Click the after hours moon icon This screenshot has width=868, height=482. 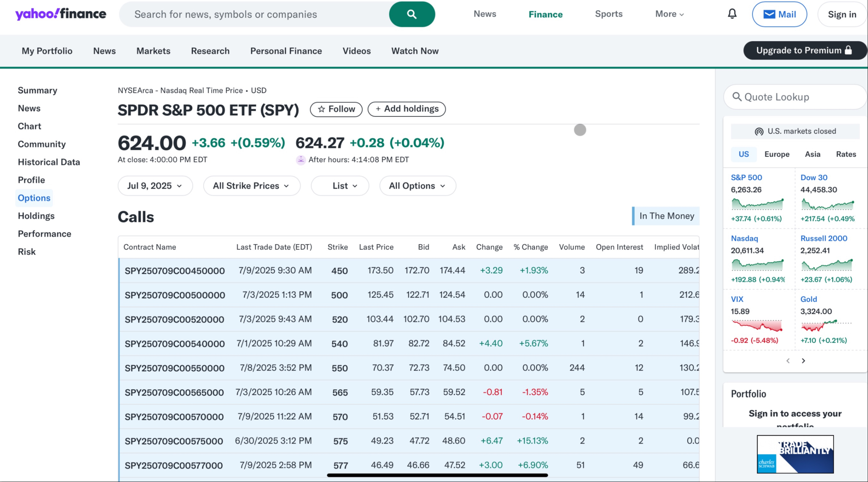tap(301, 160)
